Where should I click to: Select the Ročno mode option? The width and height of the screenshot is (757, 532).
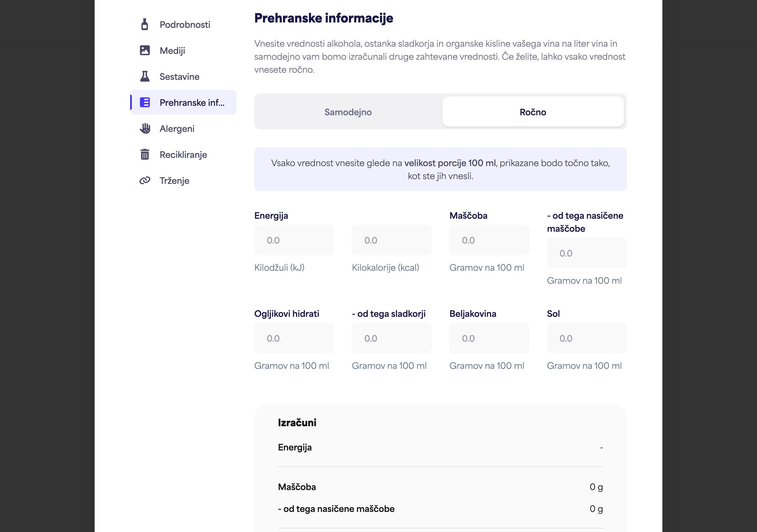point(533,112)
